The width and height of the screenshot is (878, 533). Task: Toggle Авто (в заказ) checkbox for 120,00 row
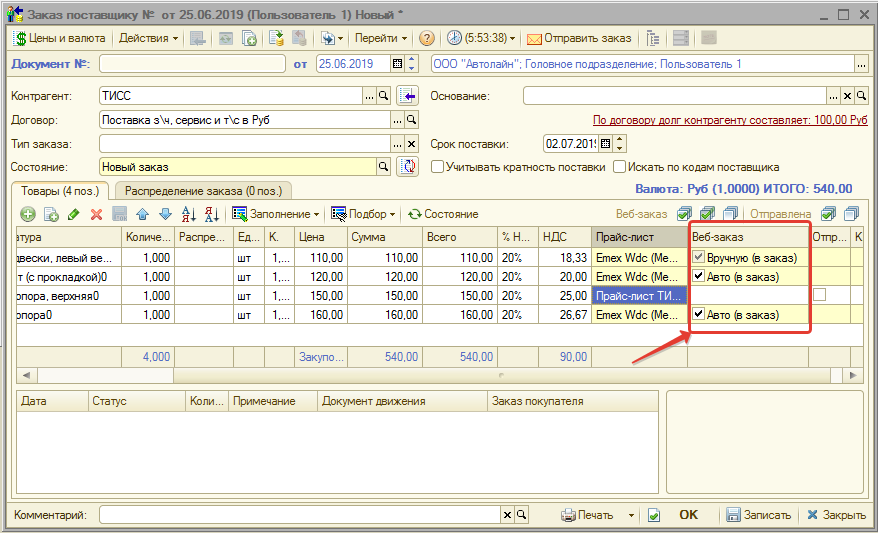coord(698,276)
